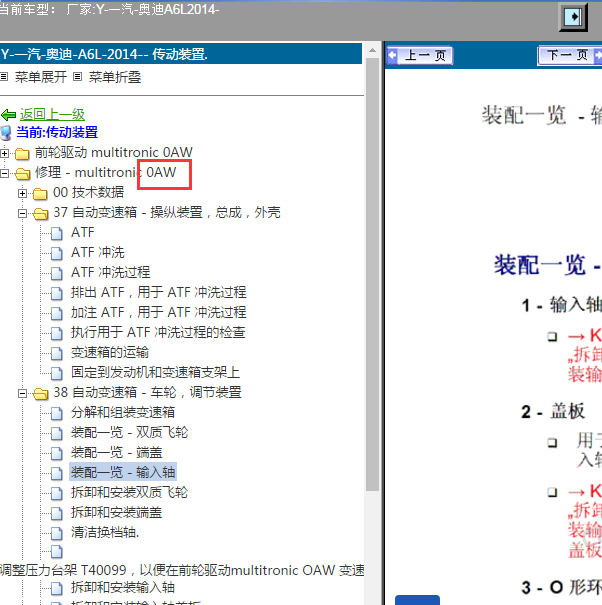Open 装配一览 - 端盖

pyautogui.click(x=117, y=453)
